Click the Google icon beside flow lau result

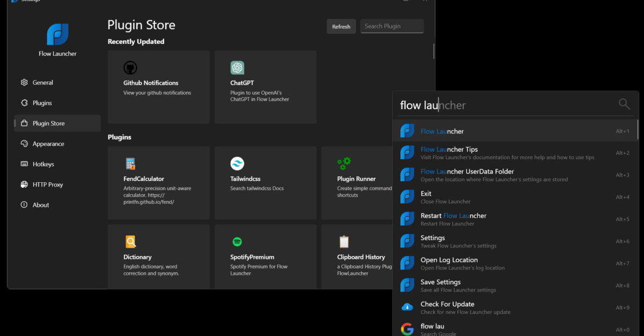[407, 328]
